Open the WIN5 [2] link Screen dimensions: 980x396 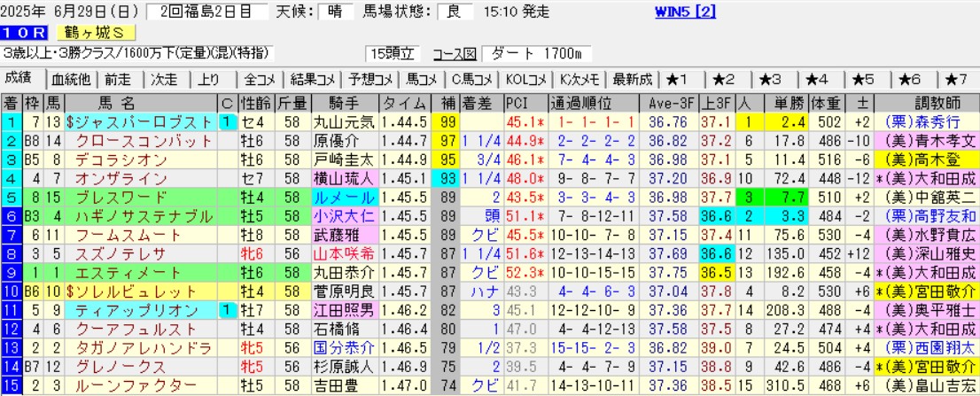(x=684, y=12)
